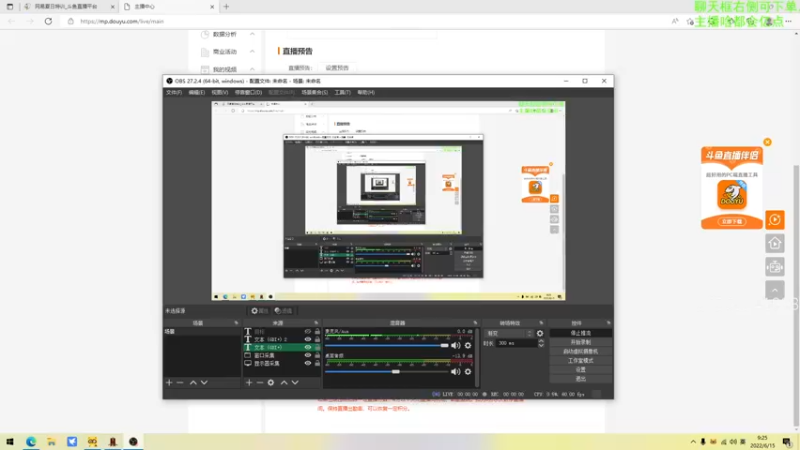Click the orange play icon on Douyu sidebar
The image size is (800, 450).
click(x=774, y=220)
